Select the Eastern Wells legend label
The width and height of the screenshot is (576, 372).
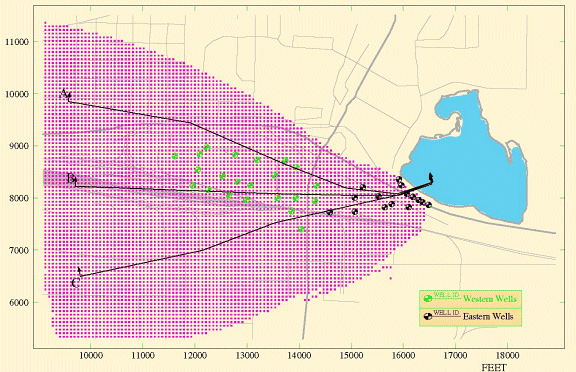488,316
